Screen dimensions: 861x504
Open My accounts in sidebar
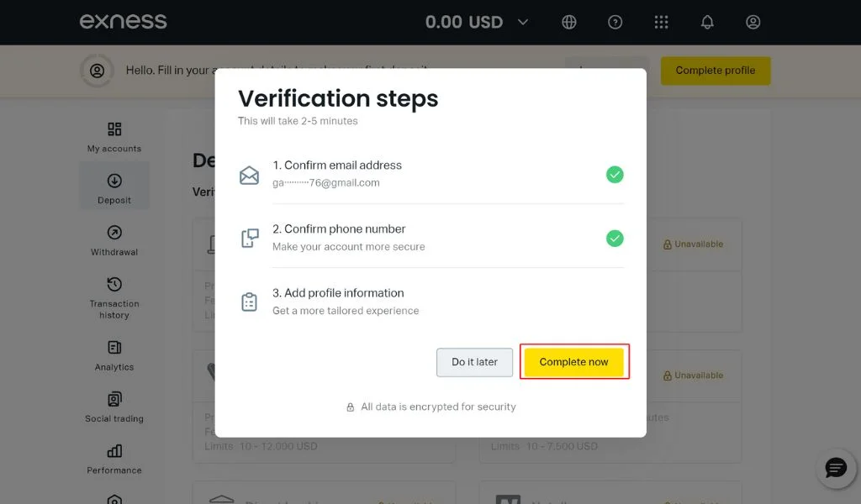(x=114, y=137)
